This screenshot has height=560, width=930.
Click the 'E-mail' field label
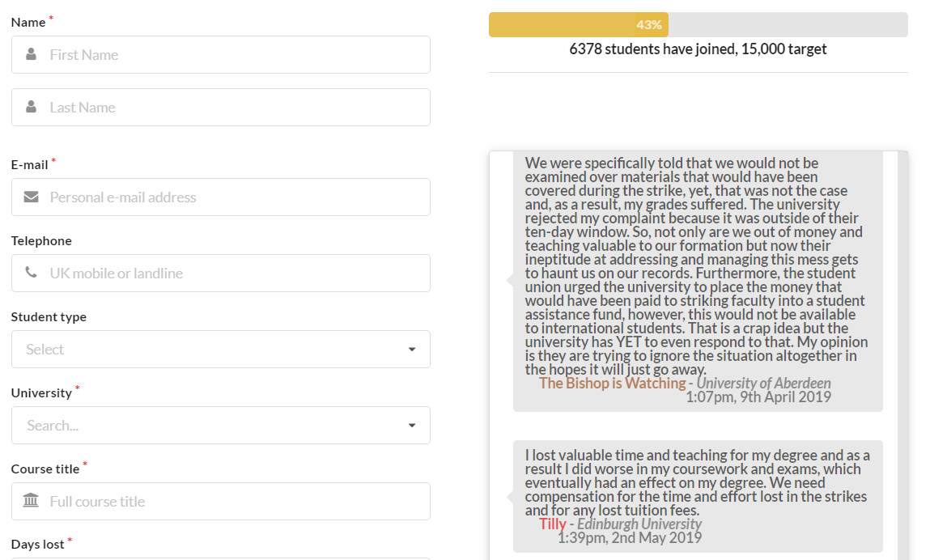point(29,165)
